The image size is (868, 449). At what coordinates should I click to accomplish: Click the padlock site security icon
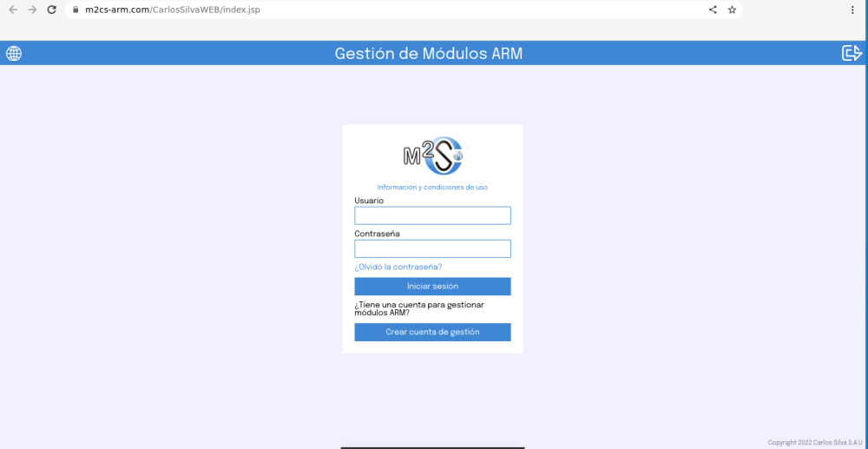76,10
